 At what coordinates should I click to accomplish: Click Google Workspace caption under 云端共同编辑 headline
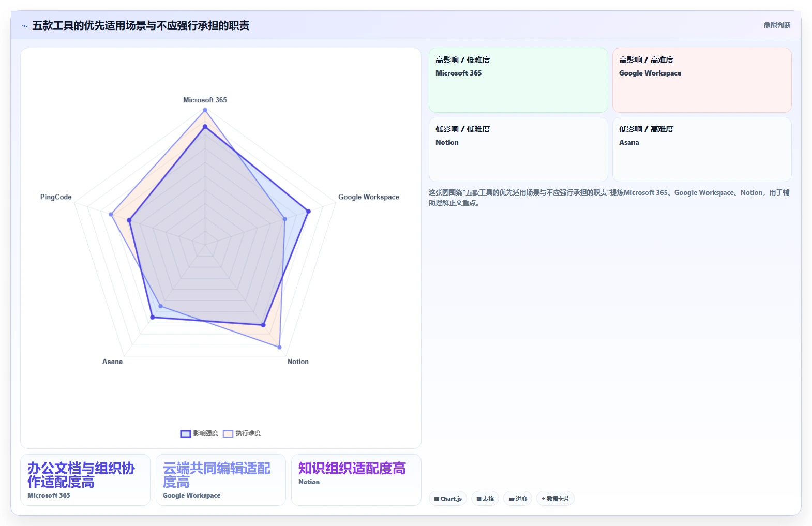[191, 495]
